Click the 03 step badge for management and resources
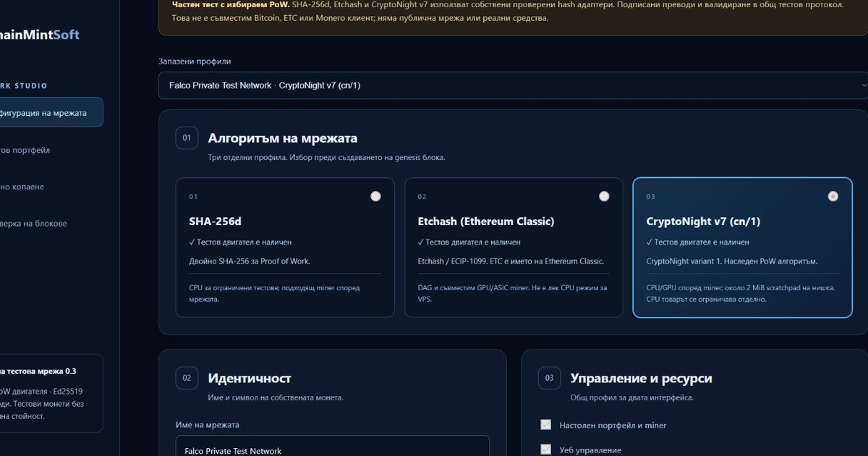 click(x=549, y=378)
